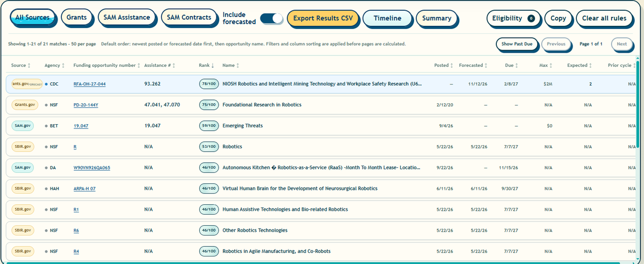Click the 53/100 rank badge
This screenshot has width=644, height=264.
208,147
